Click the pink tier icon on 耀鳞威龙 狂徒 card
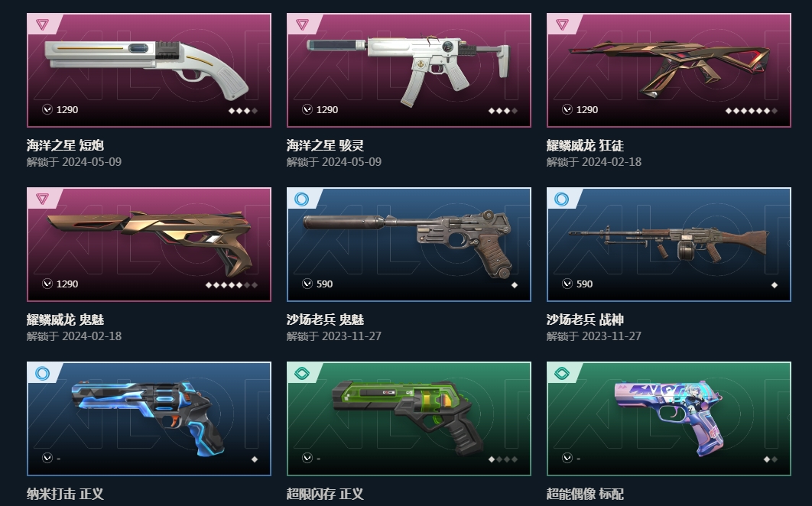 click(563, 24)
